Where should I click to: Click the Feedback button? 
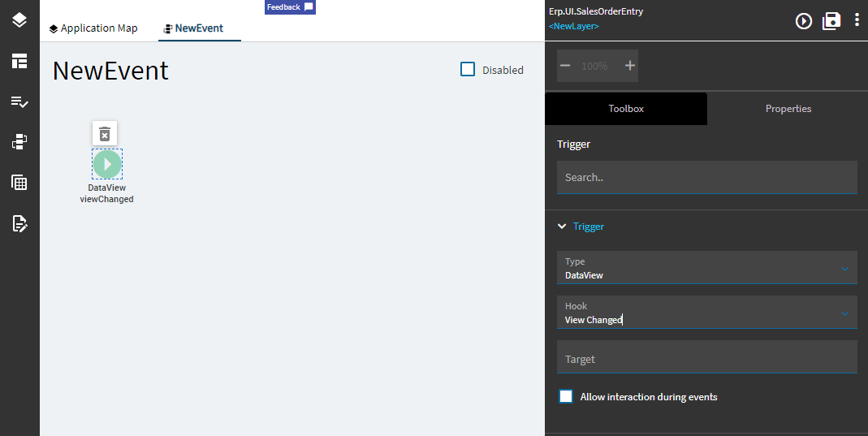290,7
